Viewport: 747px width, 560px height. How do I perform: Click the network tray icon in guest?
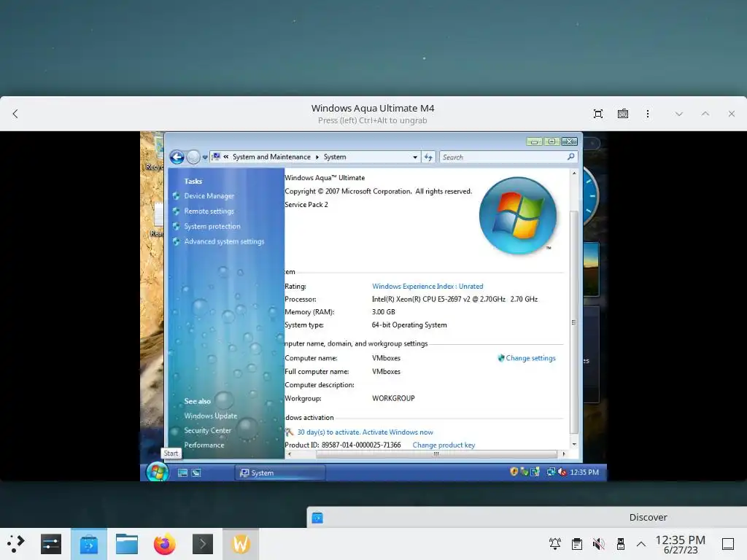click(551, 472)
